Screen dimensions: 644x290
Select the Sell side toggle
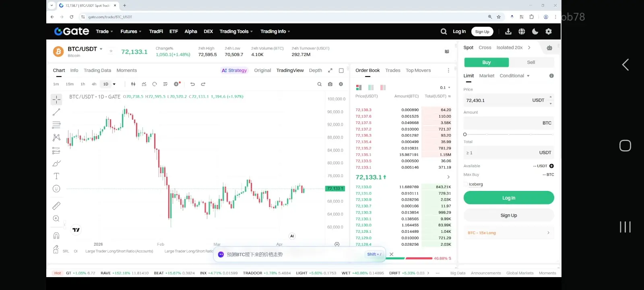point(531,62)
